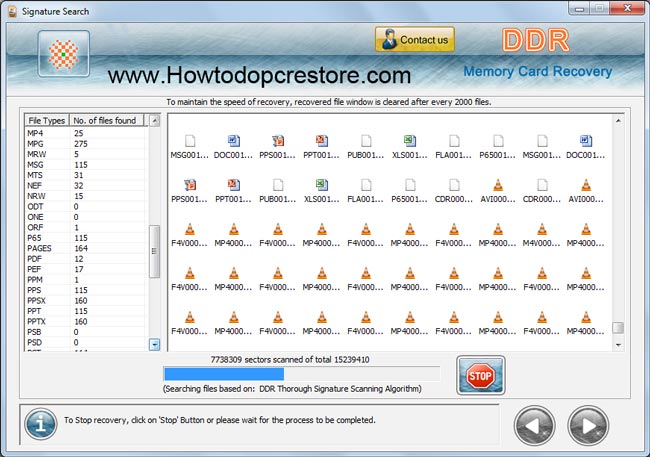Select the ORF file type row
Image resolution: width=650 pixels, height=457 pixels.
[85, 227]
